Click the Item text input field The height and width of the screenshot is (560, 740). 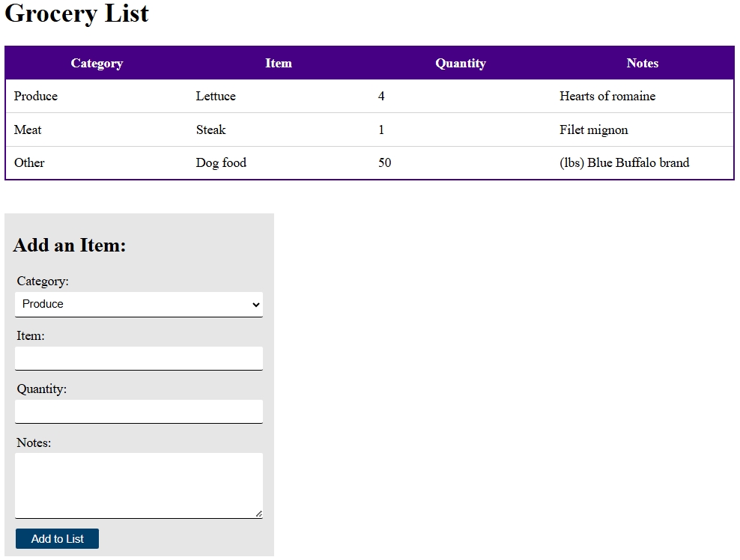[139, 358]
